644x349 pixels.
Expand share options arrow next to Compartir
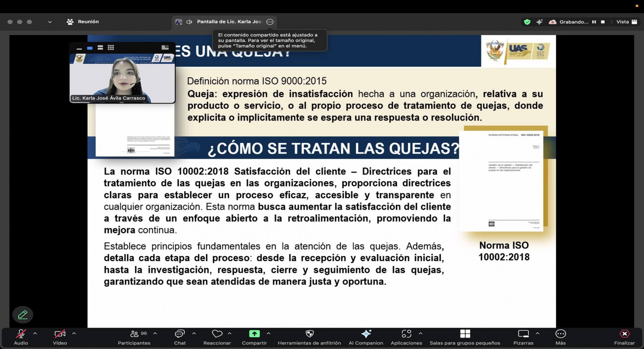tap(268, 334)
